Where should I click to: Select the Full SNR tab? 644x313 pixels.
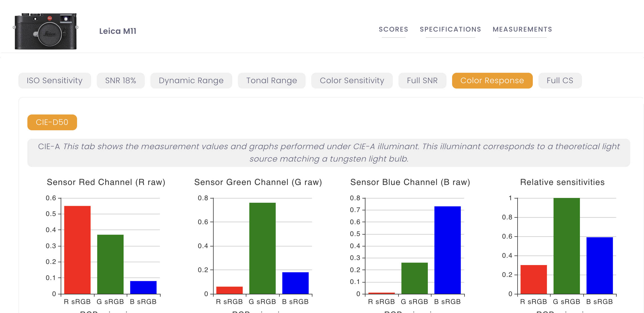tap(422, 81)
